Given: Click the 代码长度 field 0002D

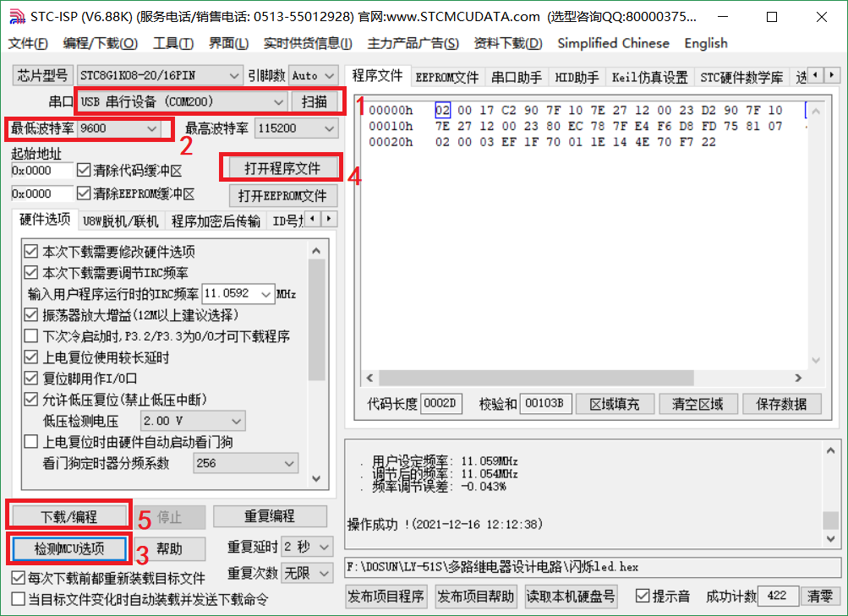Looking at the screenshot, I should click(x=440, y=403).
